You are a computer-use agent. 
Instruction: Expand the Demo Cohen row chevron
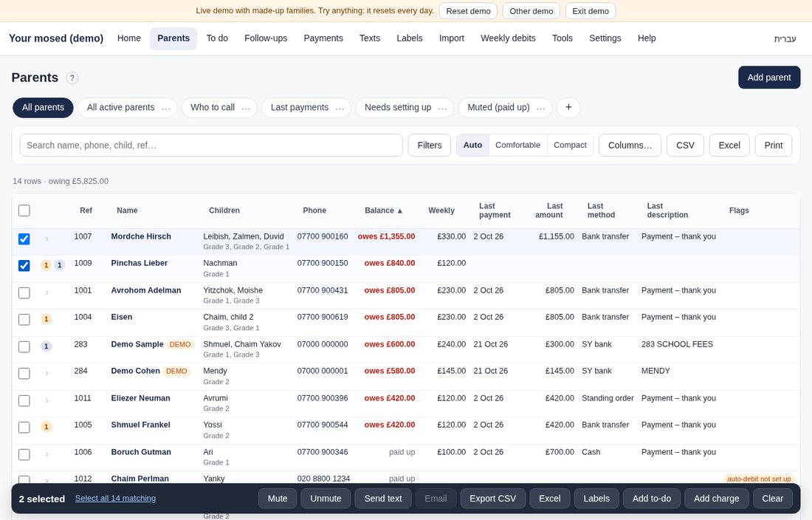point(47,374)
